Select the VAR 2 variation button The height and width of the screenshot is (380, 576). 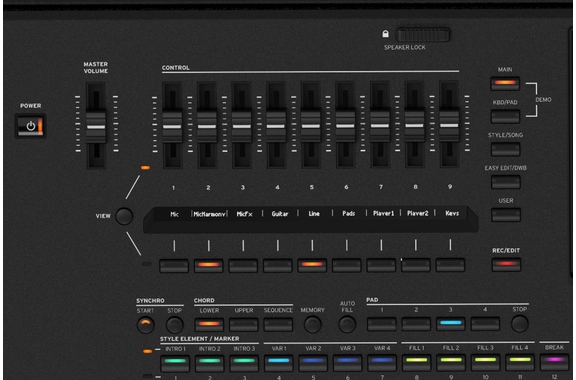pyautogui.click(x=313, y=362)
